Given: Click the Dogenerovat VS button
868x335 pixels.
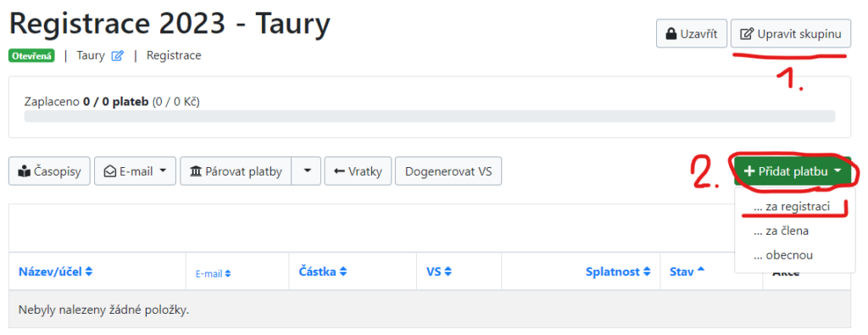Looking at the screenshot, I should 448,171.
